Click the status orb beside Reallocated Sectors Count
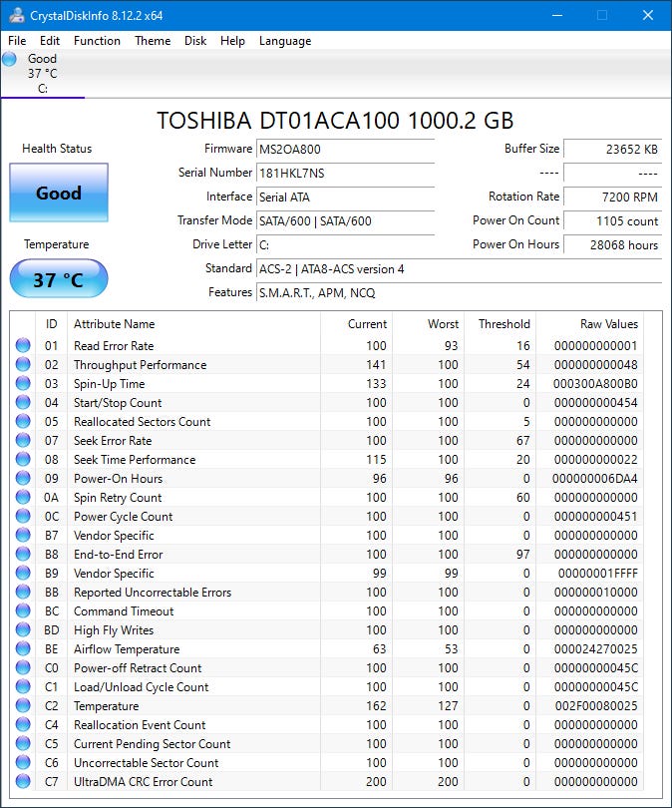The image size is (672, 808). 23,422
